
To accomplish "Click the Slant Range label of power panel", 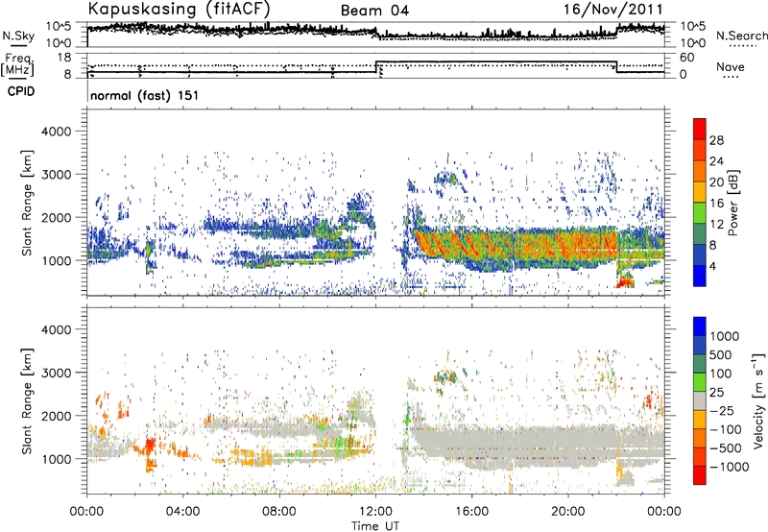I will pos(27,203).
